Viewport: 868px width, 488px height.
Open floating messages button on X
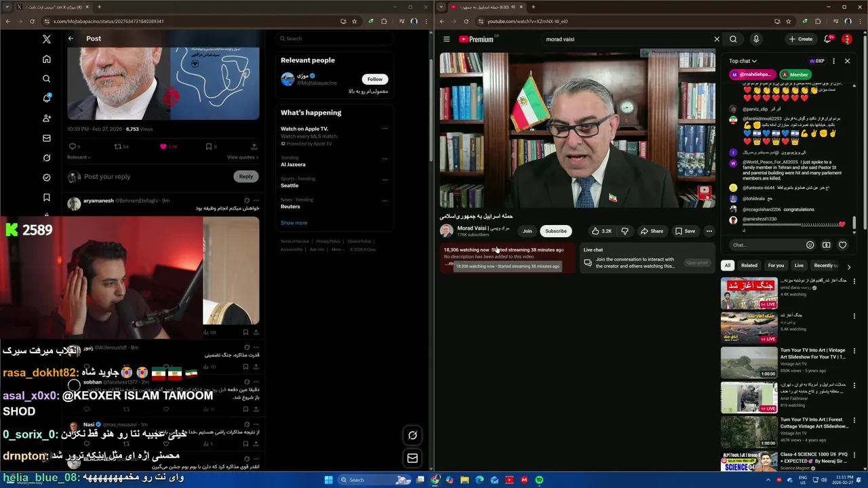(x=412, y=458)
